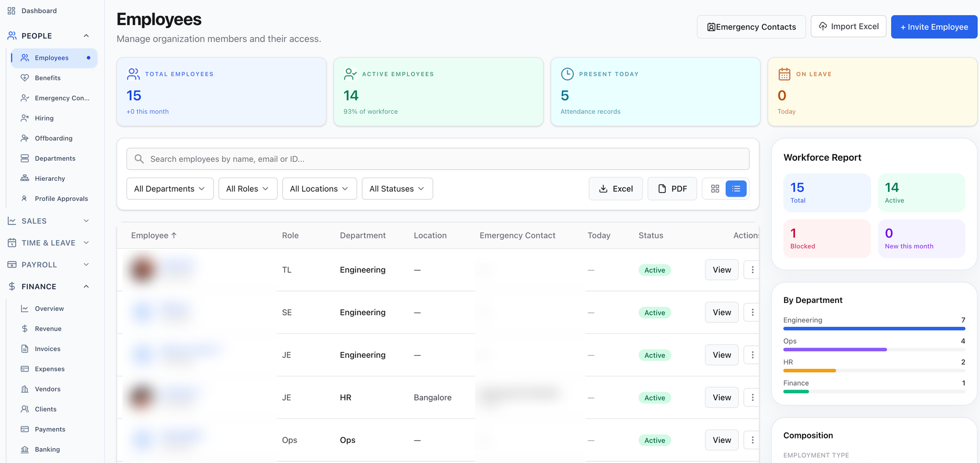Image resolution: width=980 pixels, height=463 pixels.
Task: Expand the PAYROLL section
Action: pyautogui.click(x=49, y=265)
